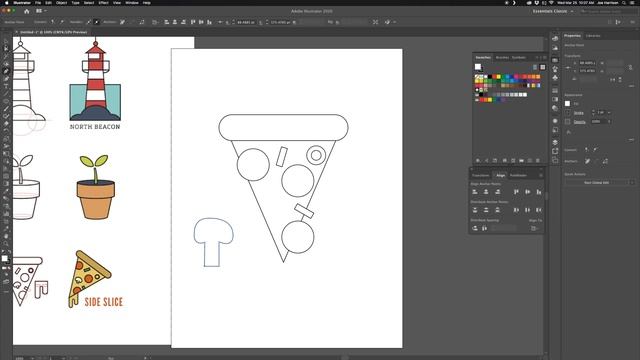
Task: Switch to Symbols tab
Action: click(519, 58)
